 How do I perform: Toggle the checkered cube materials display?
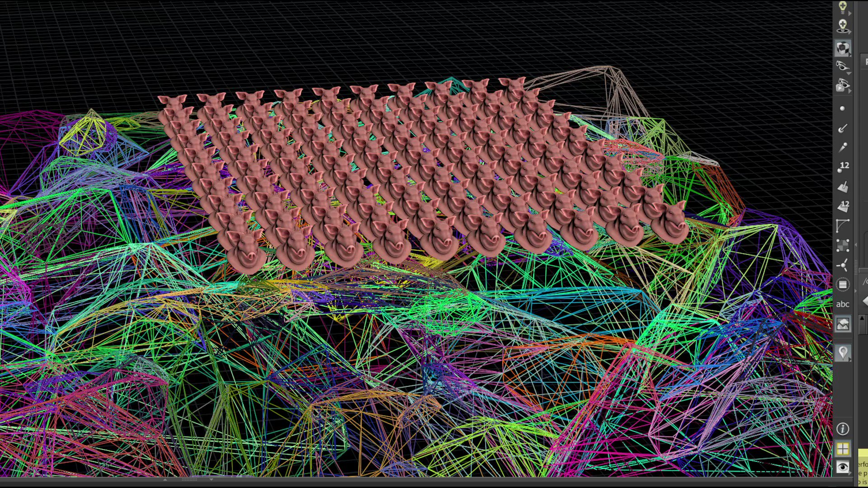pyautogui.click(x=842, y=48)
